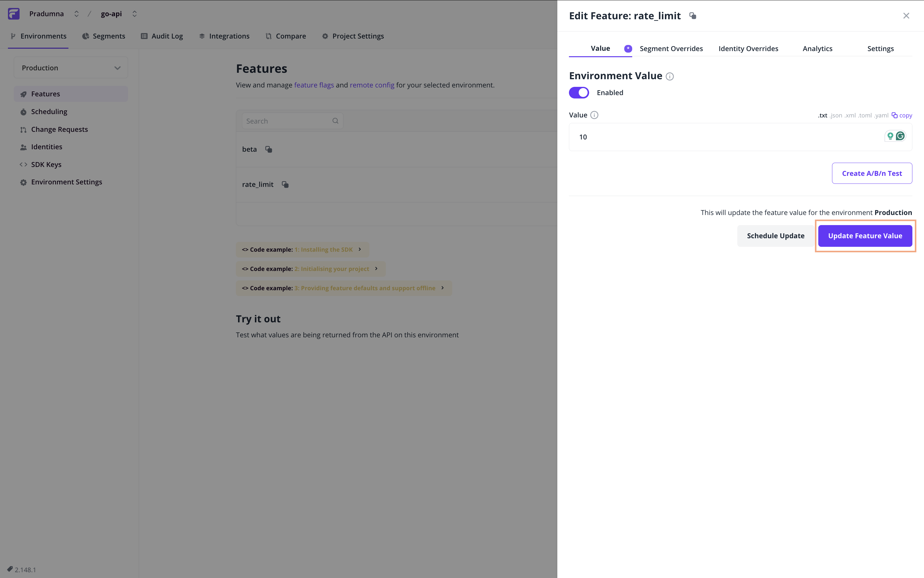Screen dimensions: 924x578
Task: Open Environment Settings in the sidebar
Action: [x=71, y=182]
